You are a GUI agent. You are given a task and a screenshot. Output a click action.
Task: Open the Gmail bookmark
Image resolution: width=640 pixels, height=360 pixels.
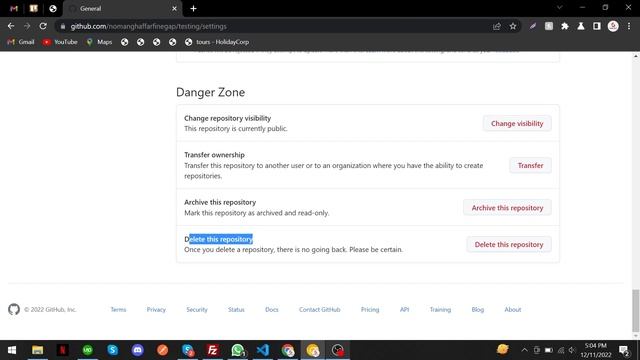tap(21, 42)
